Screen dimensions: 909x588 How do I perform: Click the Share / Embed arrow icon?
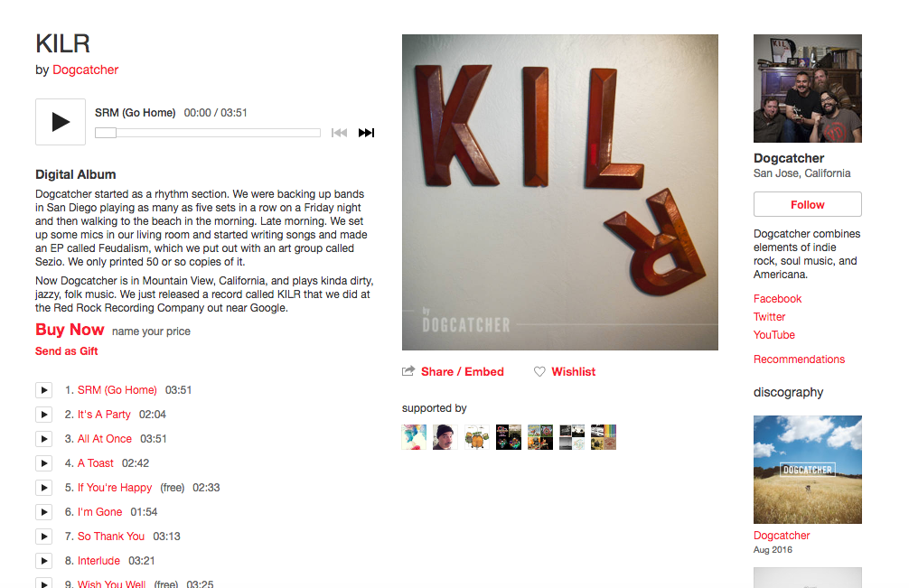(408, 371)
